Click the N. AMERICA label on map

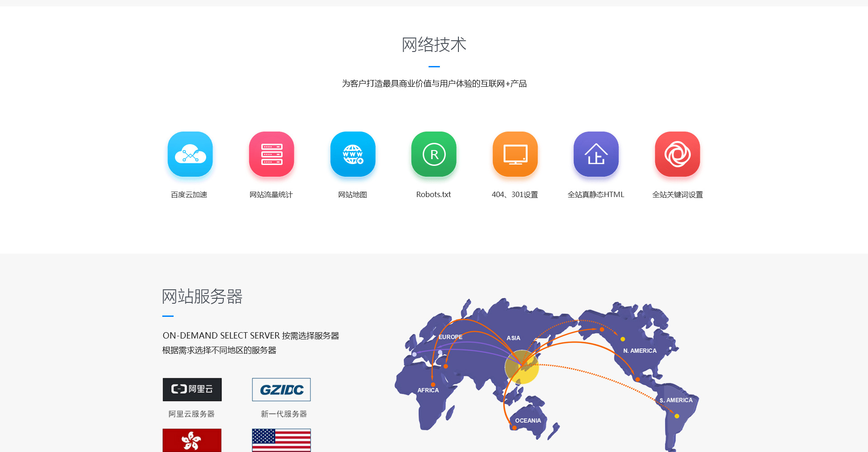point(640,351)
